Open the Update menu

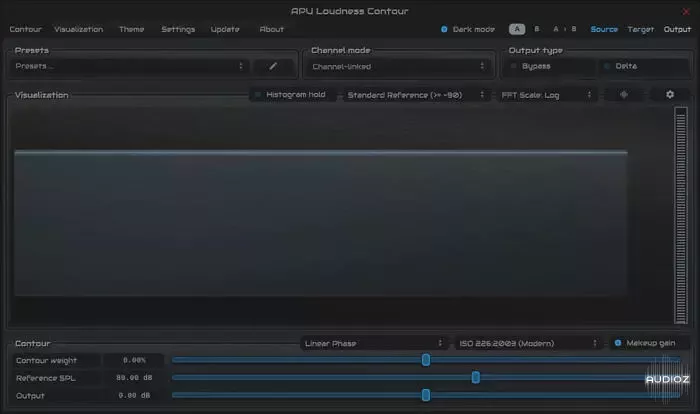pyautogui.click(x=225, y=29)
